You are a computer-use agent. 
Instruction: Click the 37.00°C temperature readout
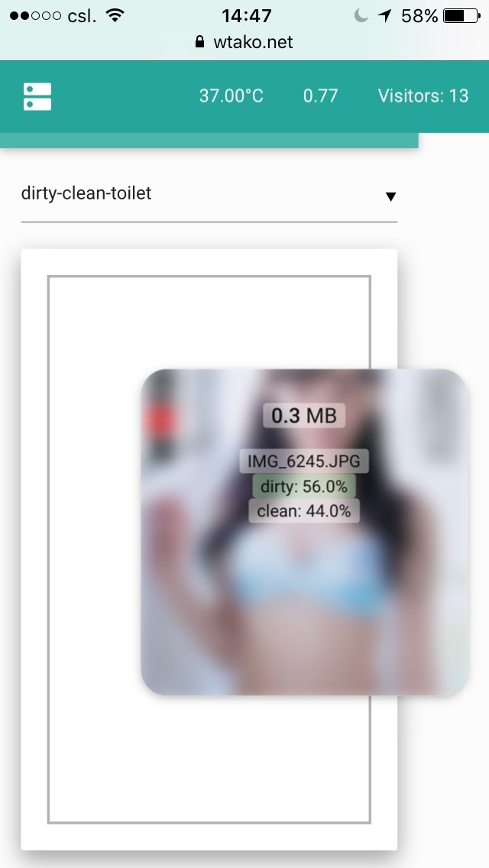click(x=232, y=96)
